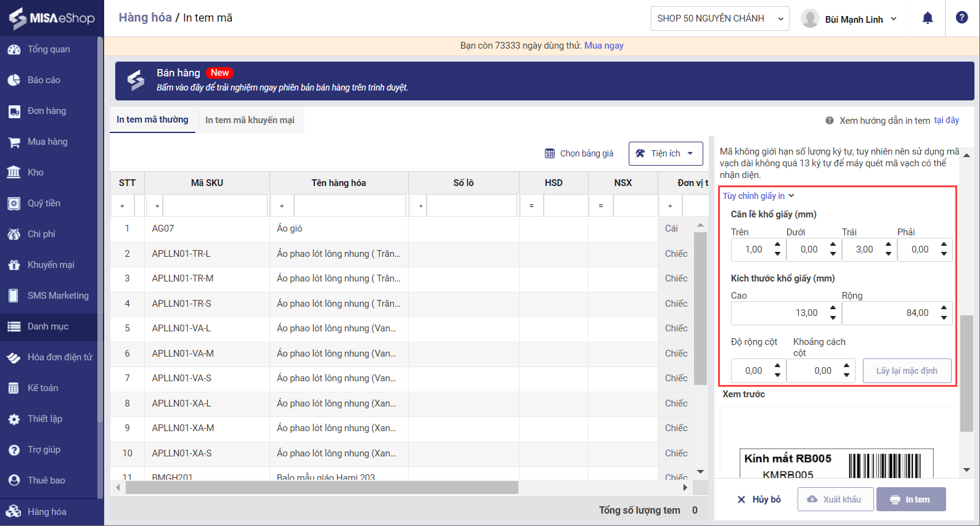
Task: Switch to In tem mã khuyến mại tab
Action: [x=250, y=120]
